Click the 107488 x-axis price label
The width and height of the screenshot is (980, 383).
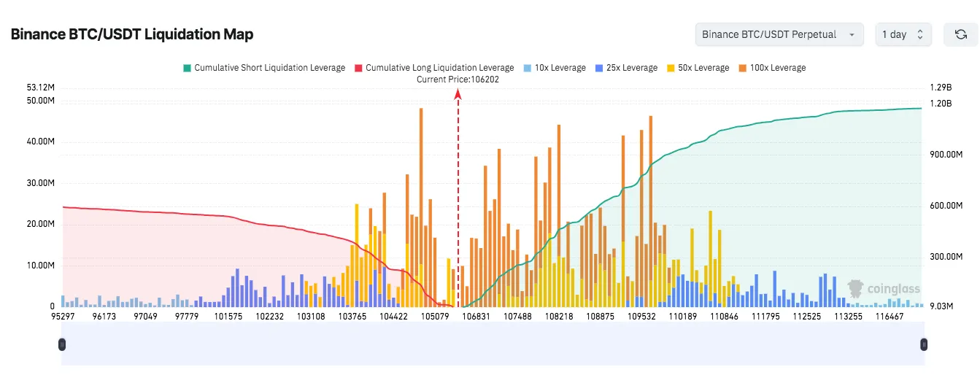[518, 317]
